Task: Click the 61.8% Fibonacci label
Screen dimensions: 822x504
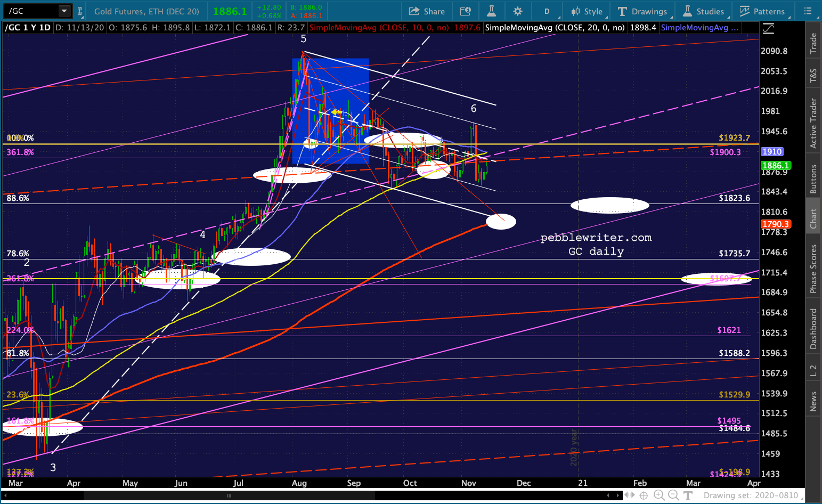Action: [18, 353]
